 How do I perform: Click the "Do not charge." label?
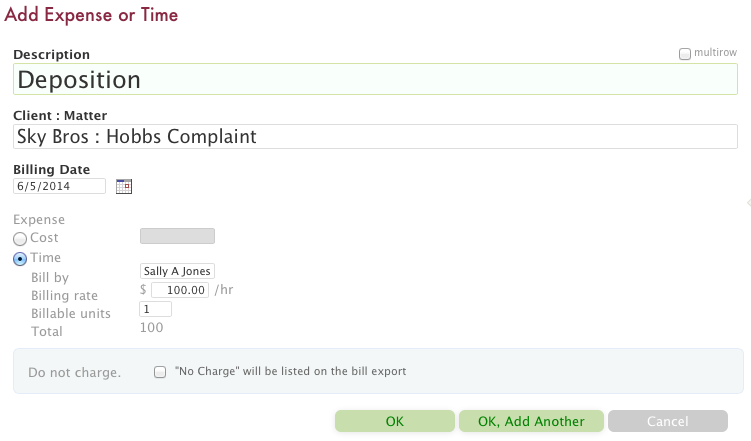74,373
